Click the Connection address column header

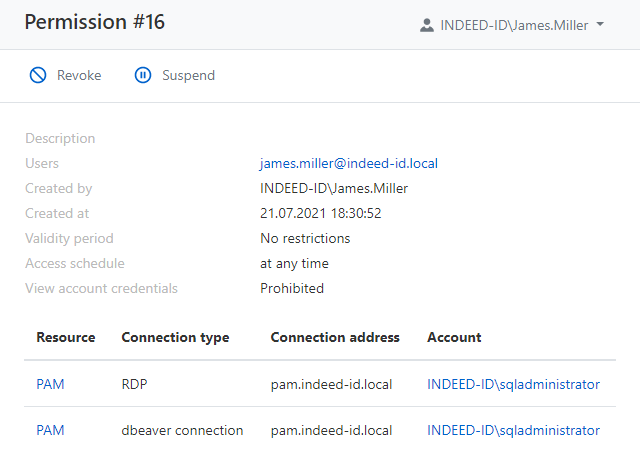coord(335,338)
